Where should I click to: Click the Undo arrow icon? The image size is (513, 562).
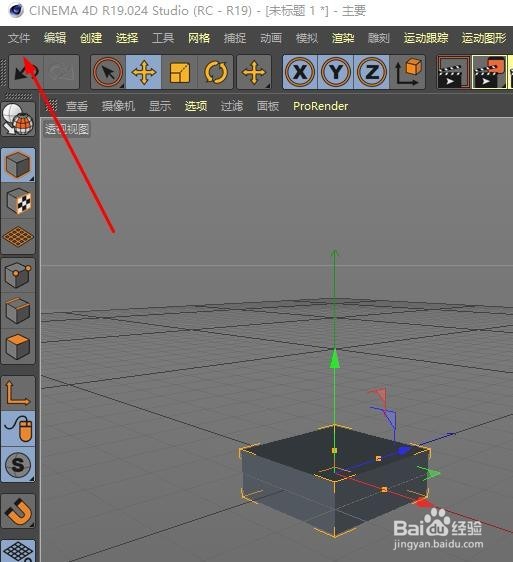tap(26, 72)
